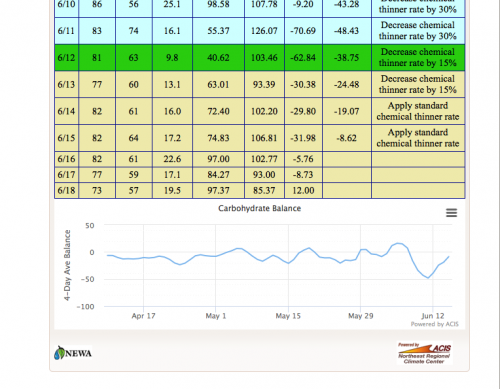Click the Carbohydrate Balance chart title
This screenshot has width=500, height=389.
(x=259, y=208)
